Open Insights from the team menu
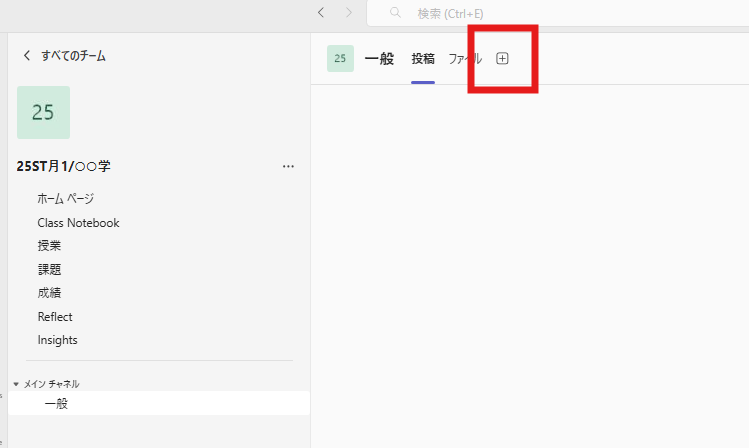 [57, 340]
